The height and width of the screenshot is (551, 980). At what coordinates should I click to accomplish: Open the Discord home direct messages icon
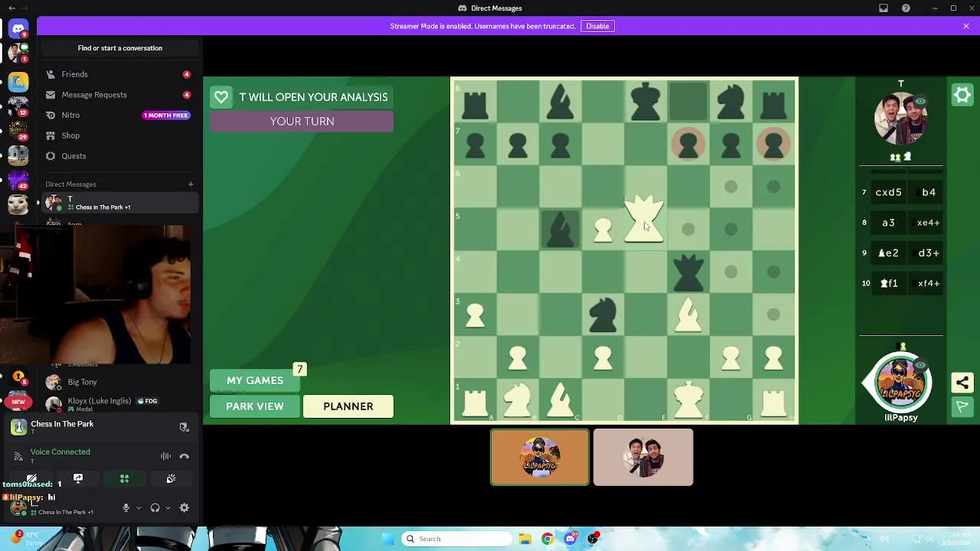[18, 29]
